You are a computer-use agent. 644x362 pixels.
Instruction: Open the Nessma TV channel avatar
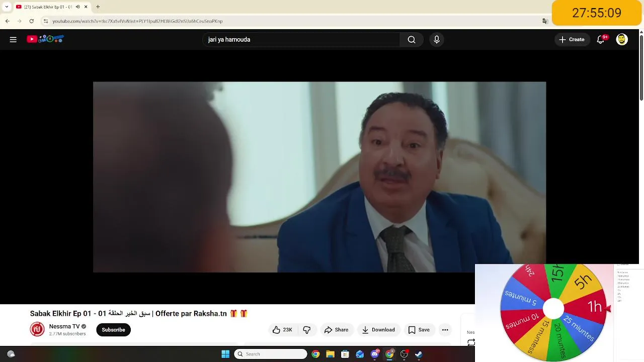pyautogui.click(x=37, y=329)
